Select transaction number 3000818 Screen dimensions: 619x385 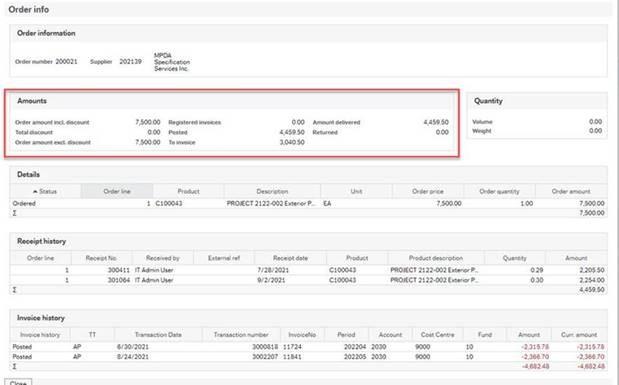265,347
